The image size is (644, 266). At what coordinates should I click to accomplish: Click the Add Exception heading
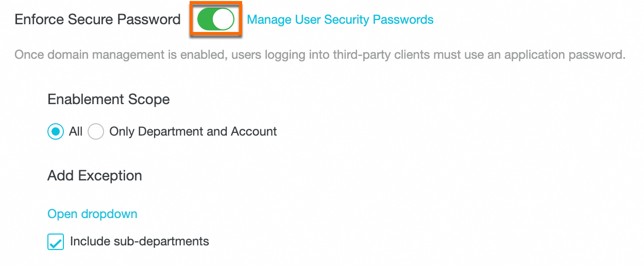click(x=95, y=176)
